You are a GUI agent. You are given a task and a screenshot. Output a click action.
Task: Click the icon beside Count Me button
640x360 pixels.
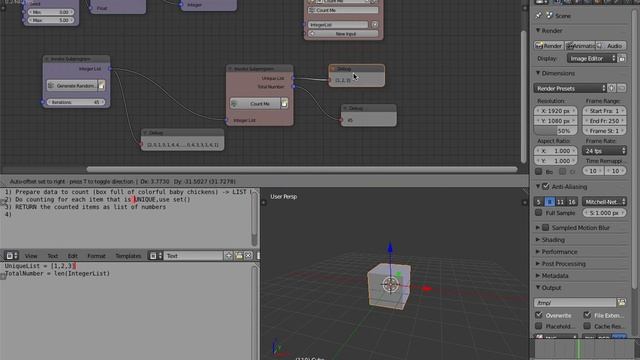point(284,104)
